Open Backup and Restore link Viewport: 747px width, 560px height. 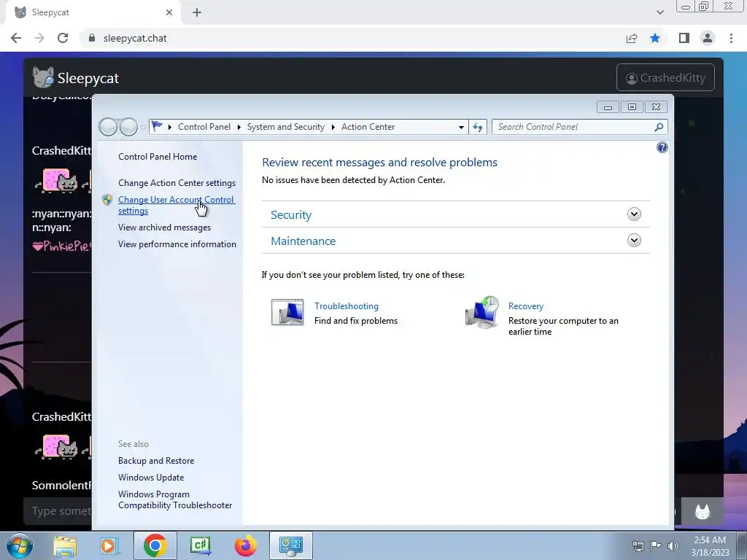click(156, 461)
